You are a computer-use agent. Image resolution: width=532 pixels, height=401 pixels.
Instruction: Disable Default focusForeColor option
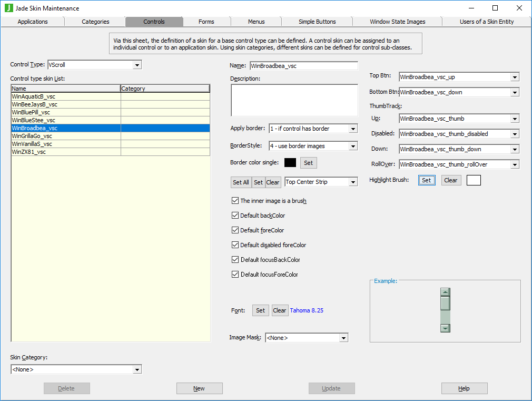(235, 275)
